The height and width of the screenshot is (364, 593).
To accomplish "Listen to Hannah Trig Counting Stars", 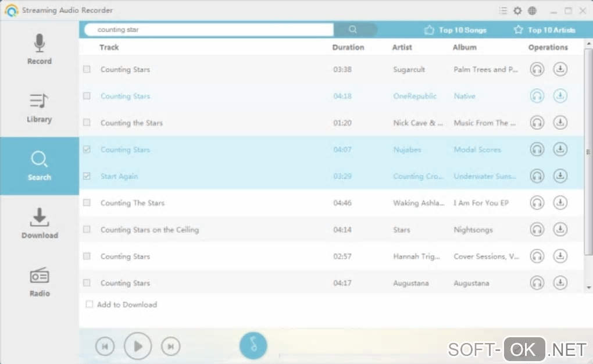I will click(537, 256).
